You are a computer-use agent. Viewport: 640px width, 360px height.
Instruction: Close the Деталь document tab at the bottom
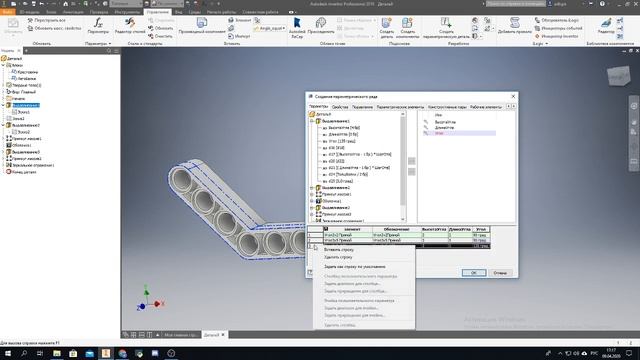point(223,335)
